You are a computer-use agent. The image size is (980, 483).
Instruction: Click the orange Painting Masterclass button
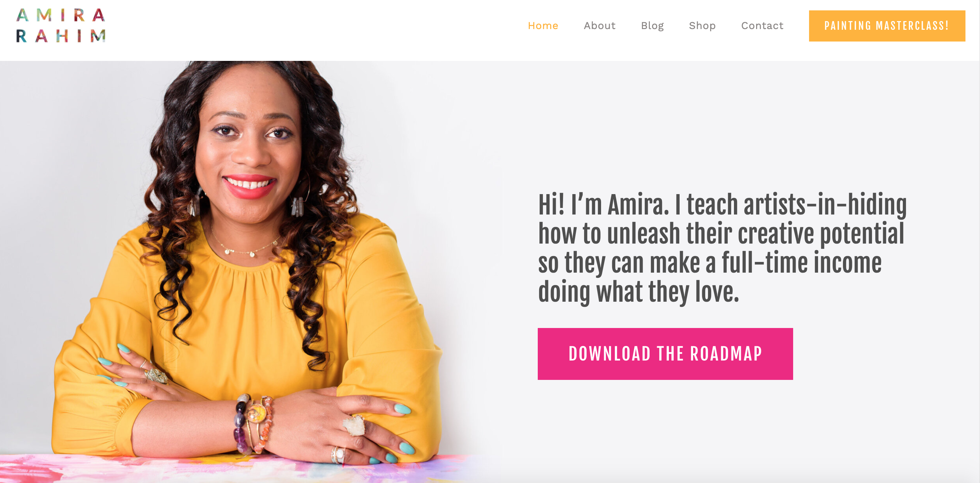887,26
